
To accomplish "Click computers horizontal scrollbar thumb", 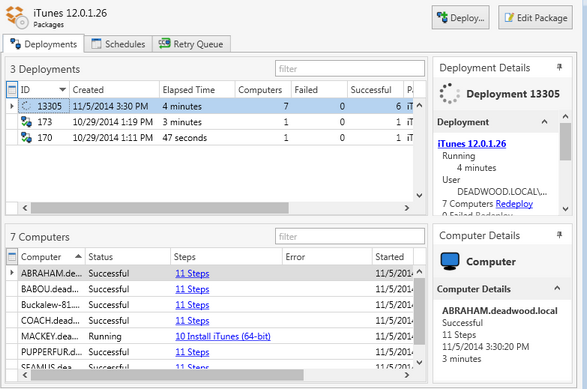I will tap(167, 375).
